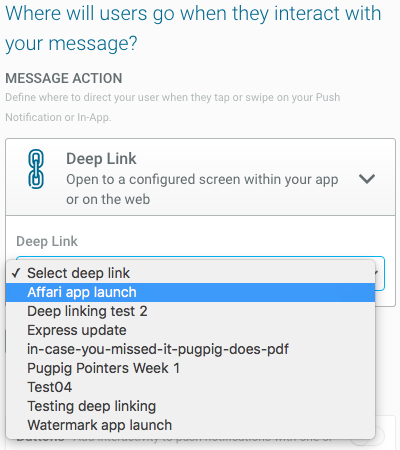
Task: Click 'Open to a configured screen' description
Action: tap(202, 189)
